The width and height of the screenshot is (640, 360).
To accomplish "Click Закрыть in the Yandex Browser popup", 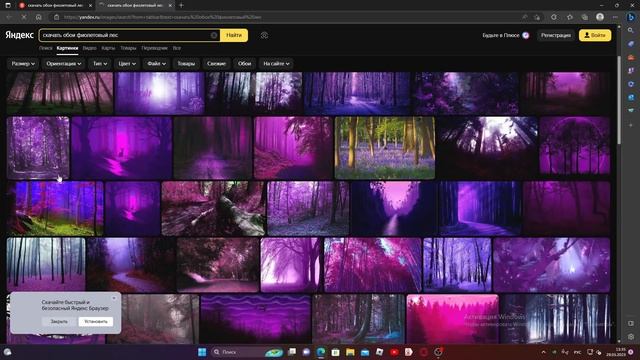I will point(59,322).
